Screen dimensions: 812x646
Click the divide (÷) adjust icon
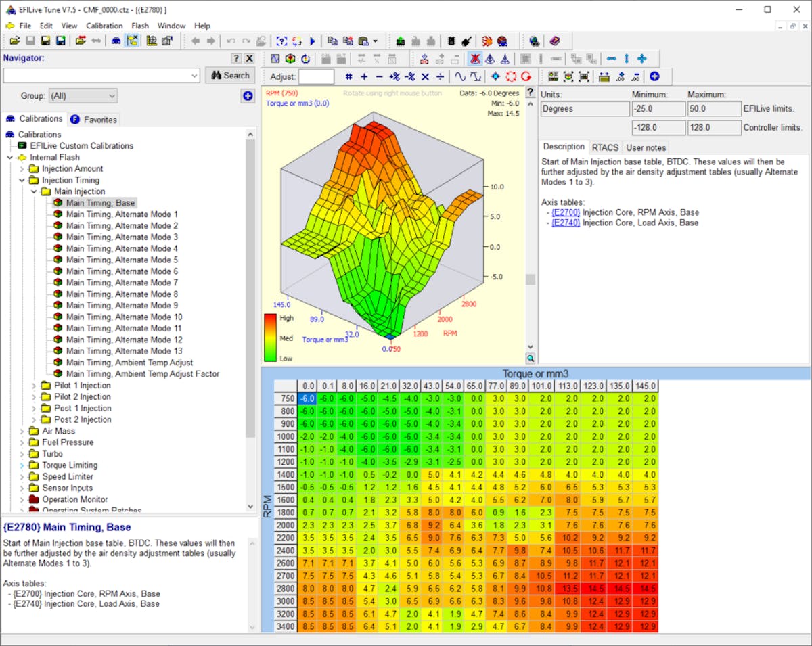tap(440, 76)
